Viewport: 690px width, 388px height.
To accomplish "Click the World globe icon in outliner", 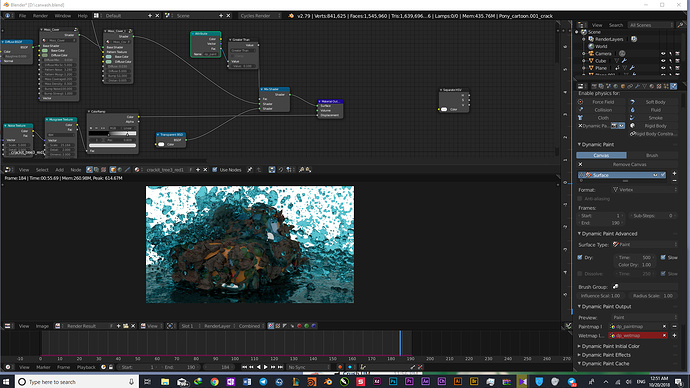I will click(x=591, y=46).
